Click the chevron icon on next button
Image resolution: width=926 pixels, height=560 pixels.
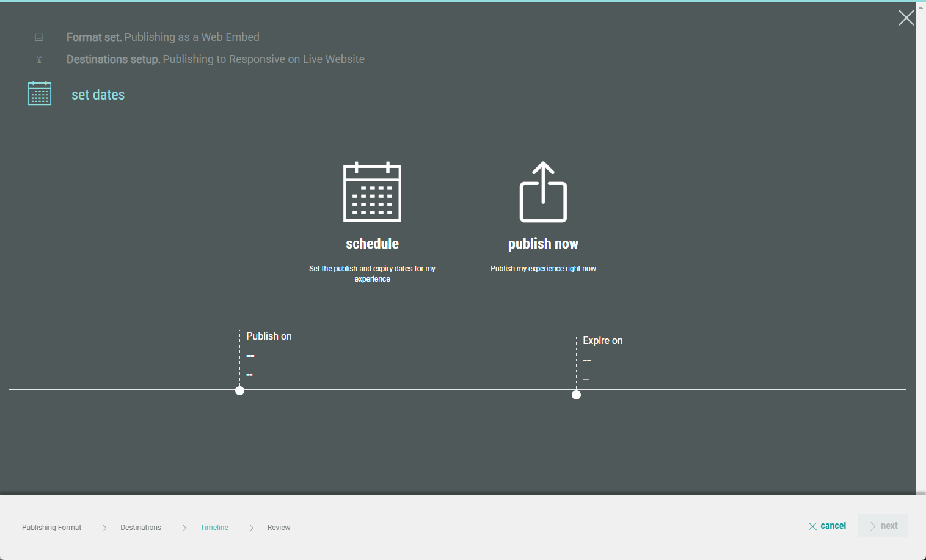873,526
